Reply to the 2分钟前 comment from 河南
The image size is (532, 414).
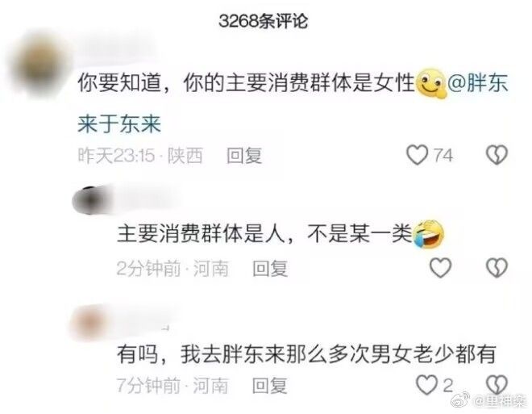coord(270,269)
